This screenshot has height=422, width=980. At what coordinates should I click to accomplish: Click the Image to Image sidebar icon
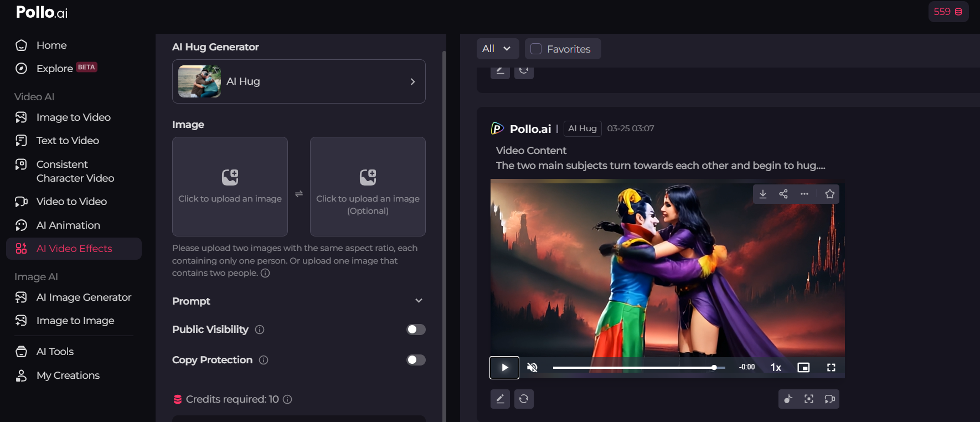click(21, 321)
